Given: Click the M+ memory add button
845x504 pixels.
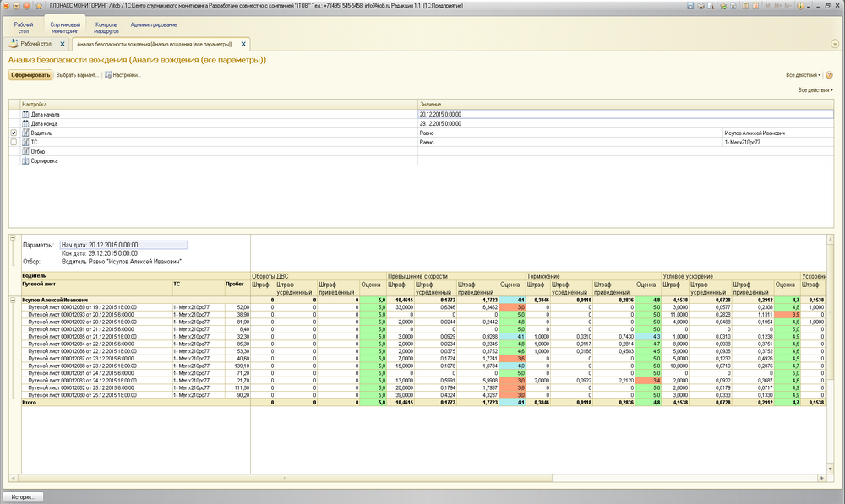Looking at the screenshot, I should pos(778,6).
